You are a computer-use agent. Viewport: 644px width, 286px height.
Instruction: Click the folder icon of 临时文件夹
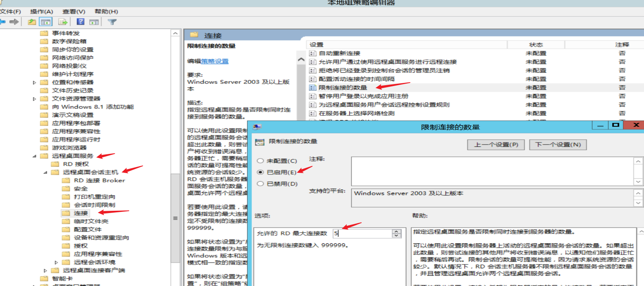click(x=66, y=221)
